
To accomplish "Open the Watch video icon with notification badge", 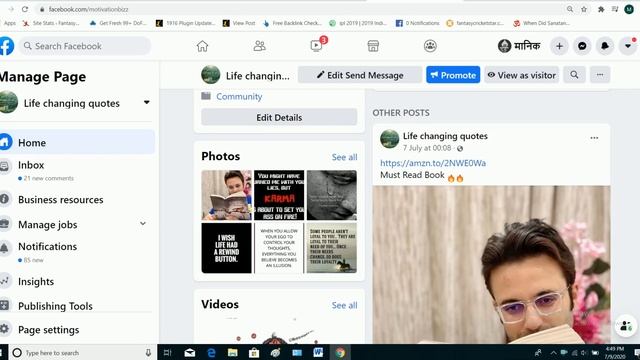I will [316, 46].
